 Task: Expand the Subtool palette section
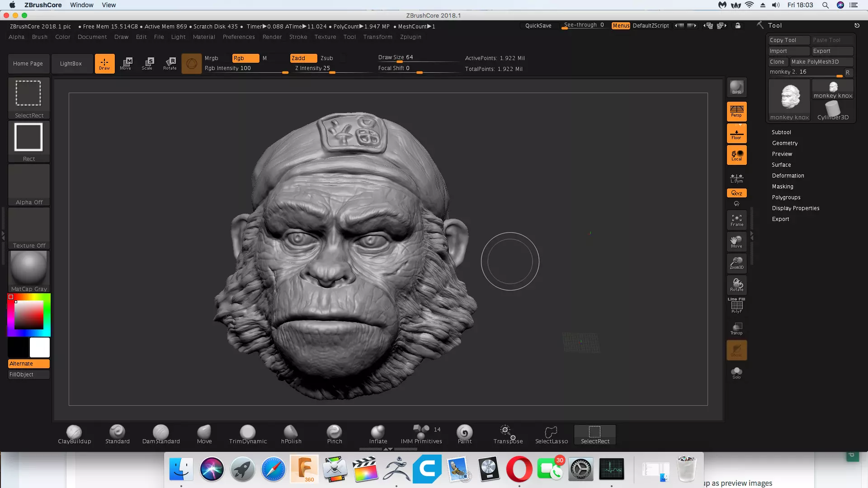click(x=781, y=132)
